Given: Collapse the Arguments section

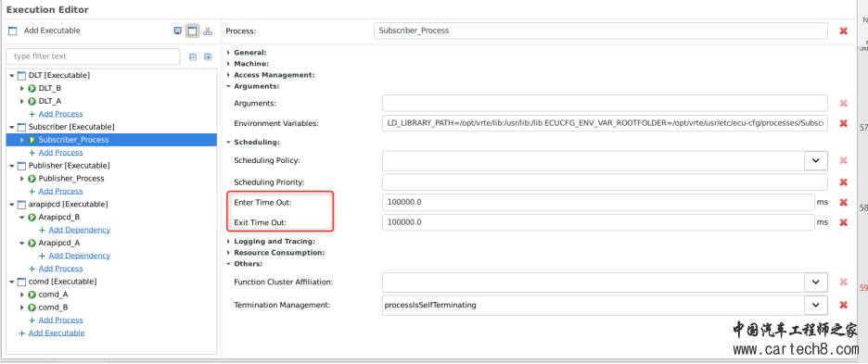Looking at the screenshot, I should [x=229, y=86].
